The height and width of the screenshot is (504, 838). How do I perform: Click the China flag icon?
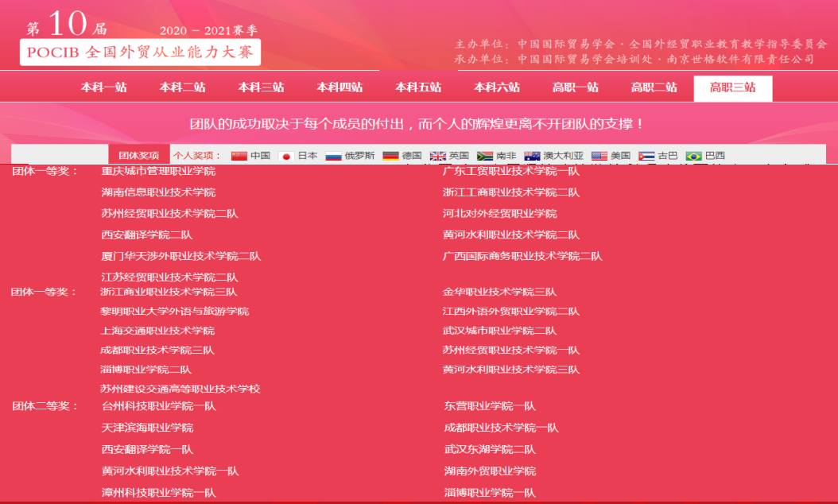[x=239, y=156]
